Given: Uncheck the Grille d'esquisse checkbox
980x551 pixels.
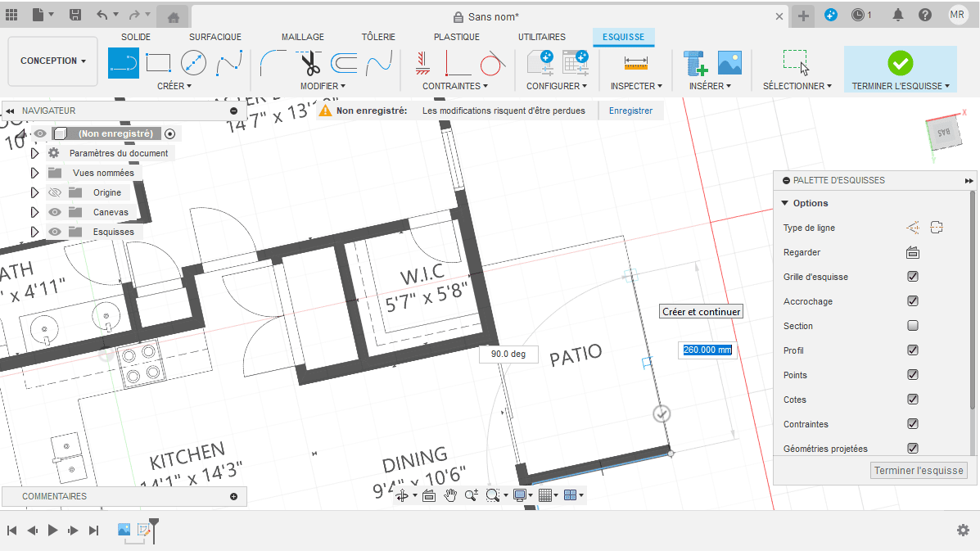Looking at the screenshot, I should [913, 277].
